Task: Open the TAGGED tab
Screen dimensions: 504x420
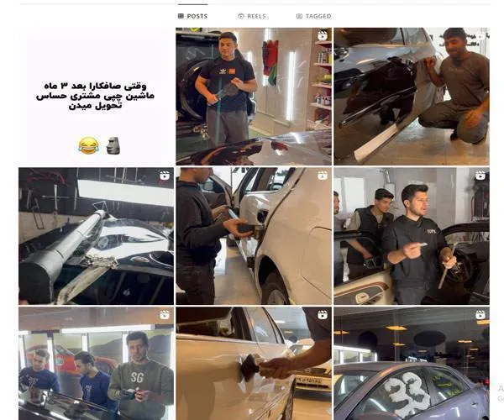Action: pos(313,16)
